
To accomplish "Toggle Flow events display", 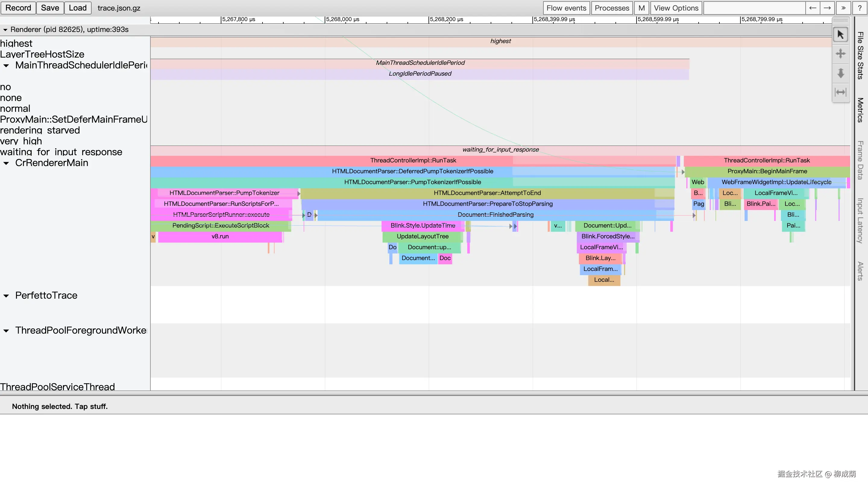I will click(x=566, y=8).
